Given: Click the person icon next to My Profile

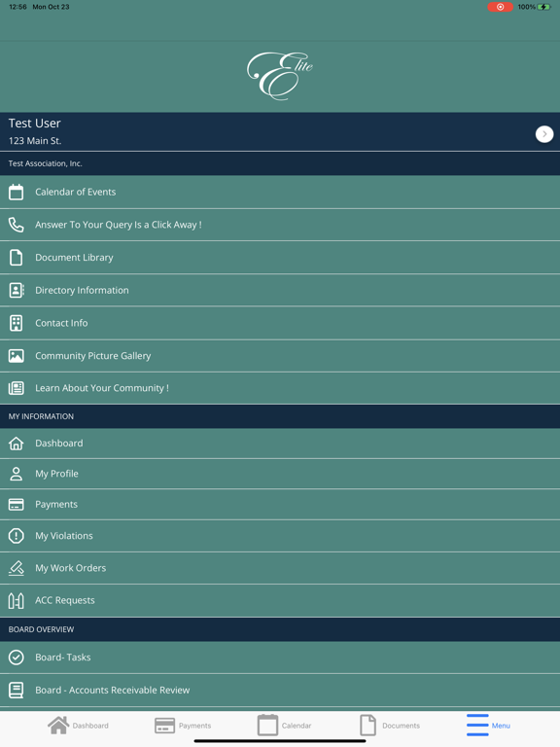Looking at the screenshot, I should 17,474.
